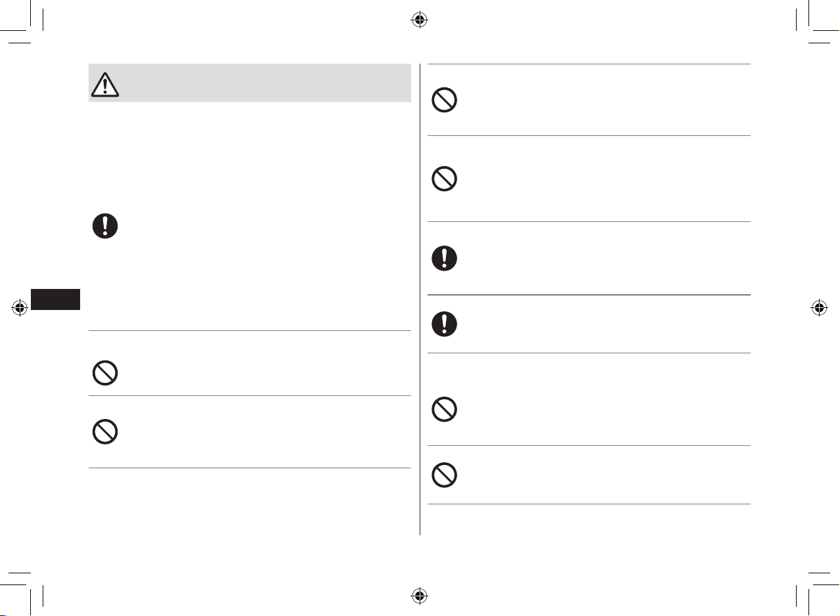Image resolution: width=840 pixels, height=616 pixels.
Task: Click the vertical divider between the columns
Action: 420,299
